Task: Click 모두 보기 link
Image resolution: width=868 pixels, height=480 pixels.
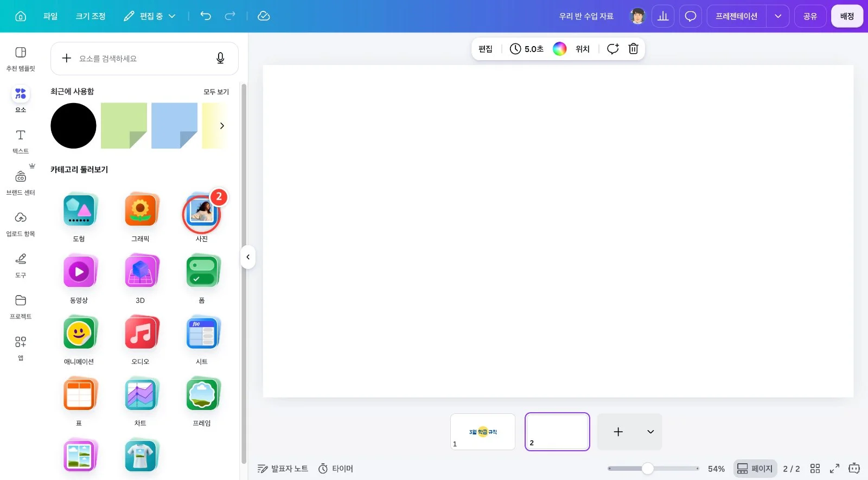Action: 216,92
